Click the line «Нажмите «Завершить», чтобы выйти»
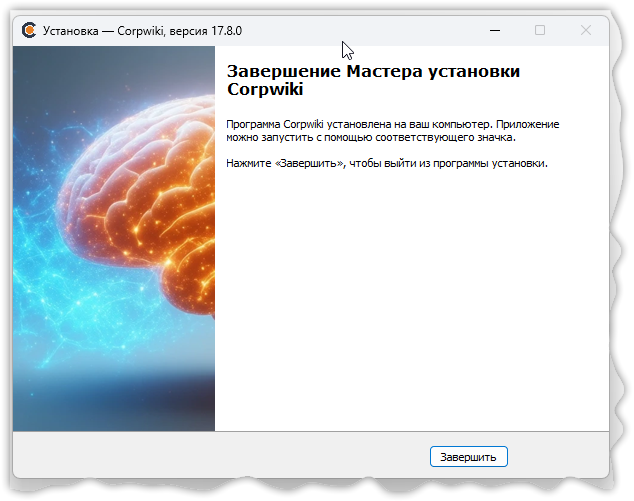This screenshot has height=501, width=634. (387, 163)
